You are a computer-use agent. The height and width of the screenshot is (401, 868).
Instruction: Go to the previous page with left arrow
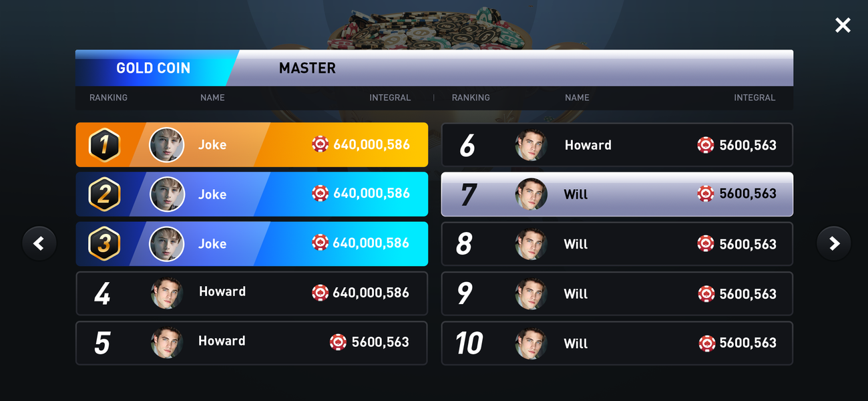pyautogui.click(x=39, y=243)
